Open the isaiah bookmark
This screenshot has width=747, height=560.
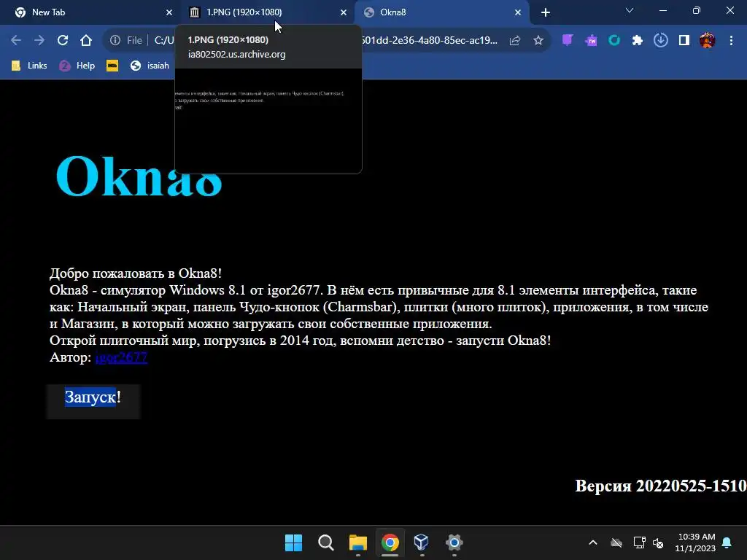pyautogui.click(x=150, y=66)
